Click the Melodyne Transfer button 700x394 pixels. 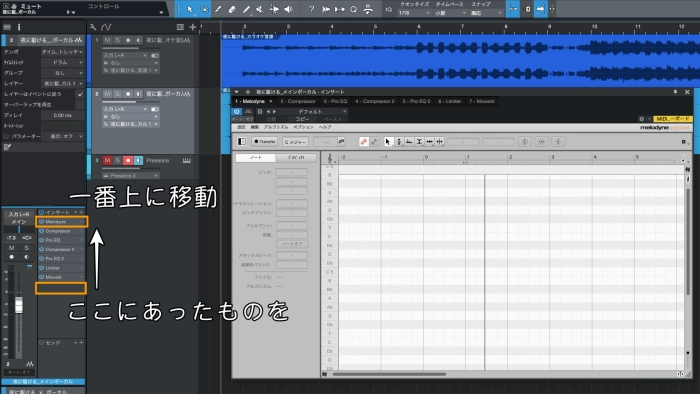pos(265,141)
